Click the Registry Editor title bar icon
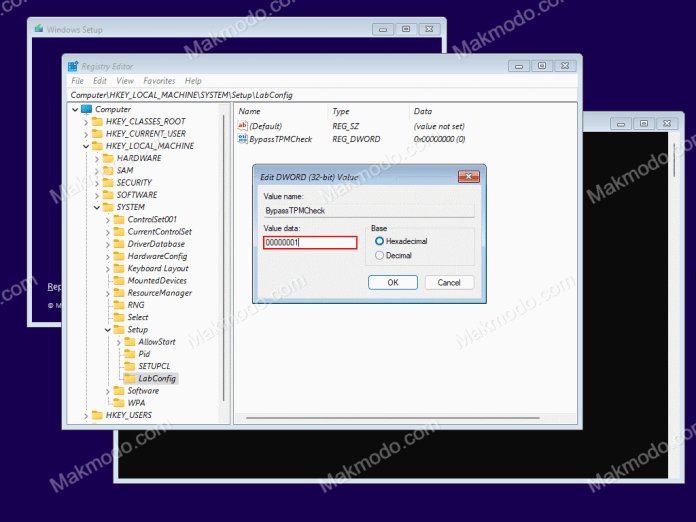This screenshot has height=522, width=696. coord(73,67)
